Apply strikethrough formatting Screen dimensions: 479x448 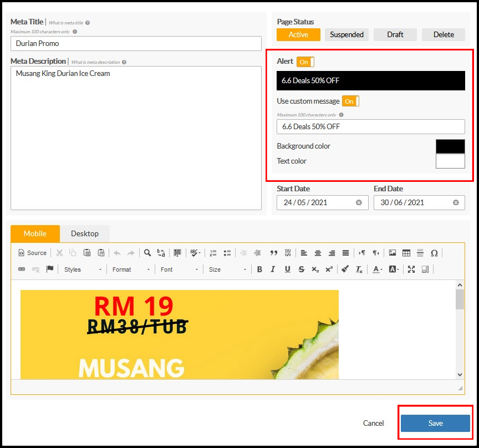[x=302, y=269]
